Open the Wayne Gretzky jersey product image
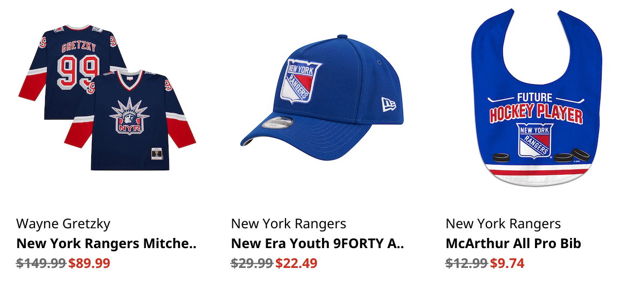This screenshot has width=644, height=284. pyautogui.click(x=107, y=98)
